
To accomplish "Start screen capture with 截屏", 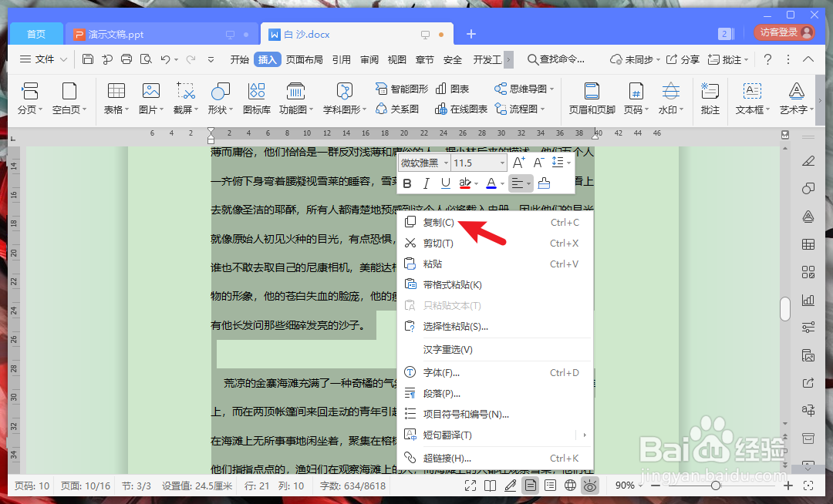I will [x=185, y=98].
